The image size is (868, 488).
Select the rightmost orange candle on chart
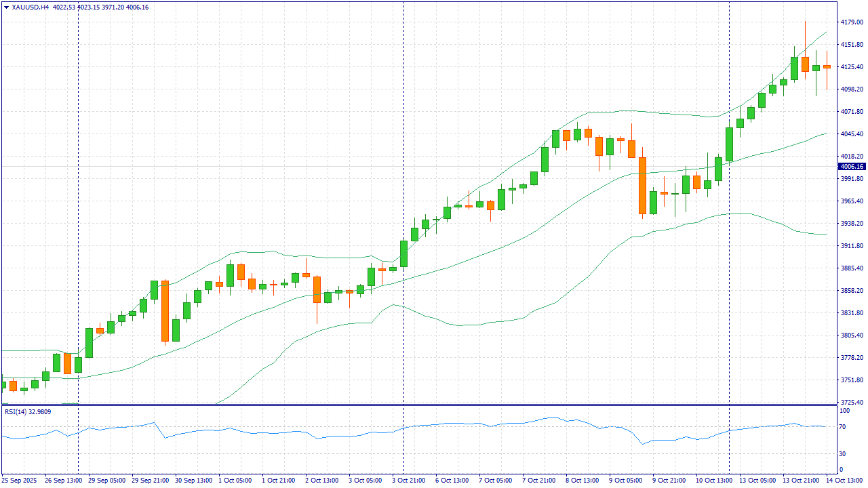click(827, 66)
